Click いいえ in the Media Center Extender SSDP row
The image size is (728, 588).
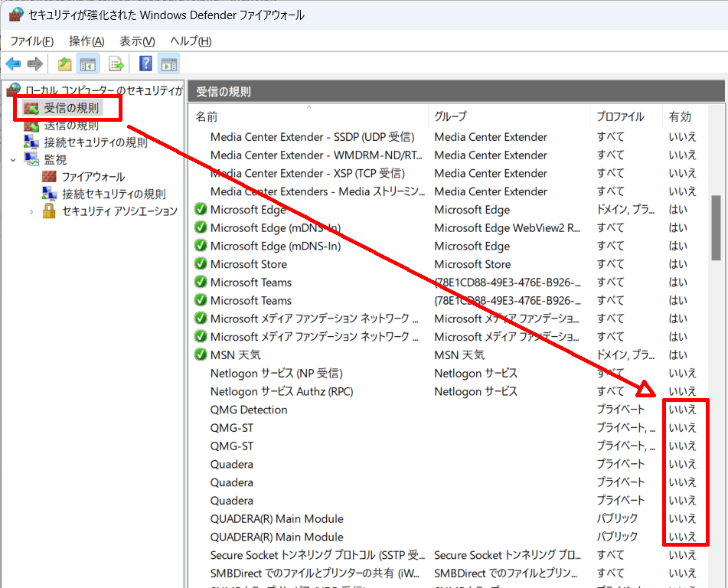683,137
